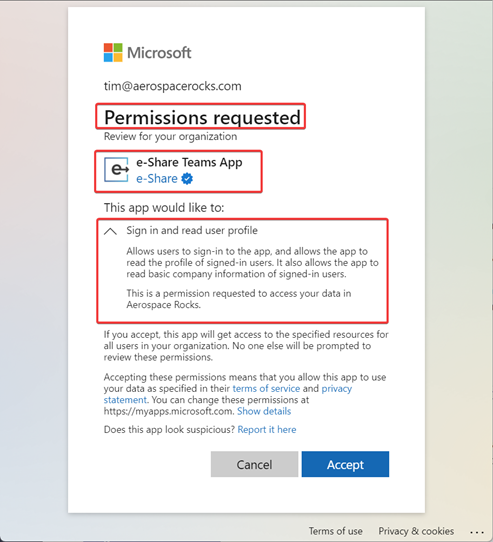Collapse the Sign in and read user profile chevron
The height and width of the screenshot is (542, 493).
[x=110, y=231]
